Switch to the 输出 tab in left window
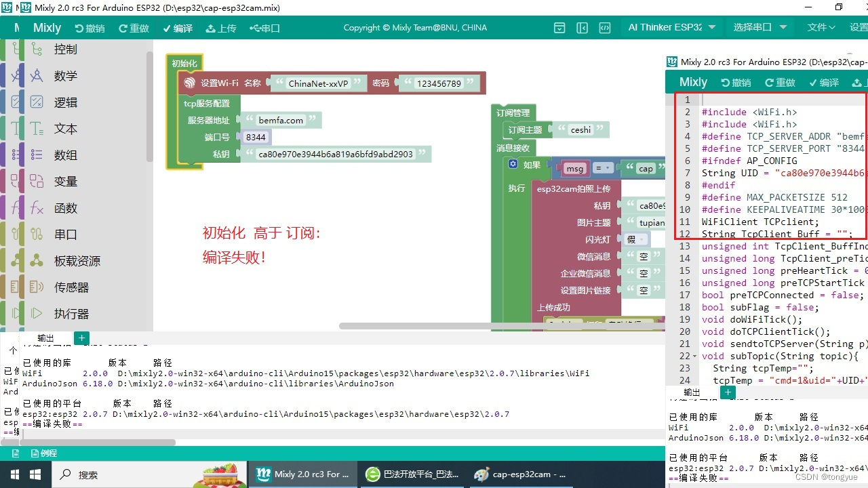Viewport: 868px width, 488px height. tap(45, 338)
